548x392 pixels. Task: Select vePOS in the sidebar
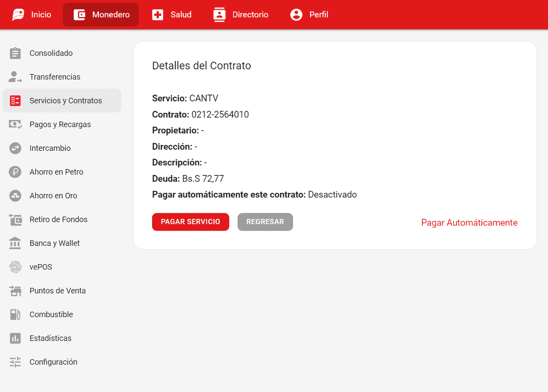click(62, 267)
